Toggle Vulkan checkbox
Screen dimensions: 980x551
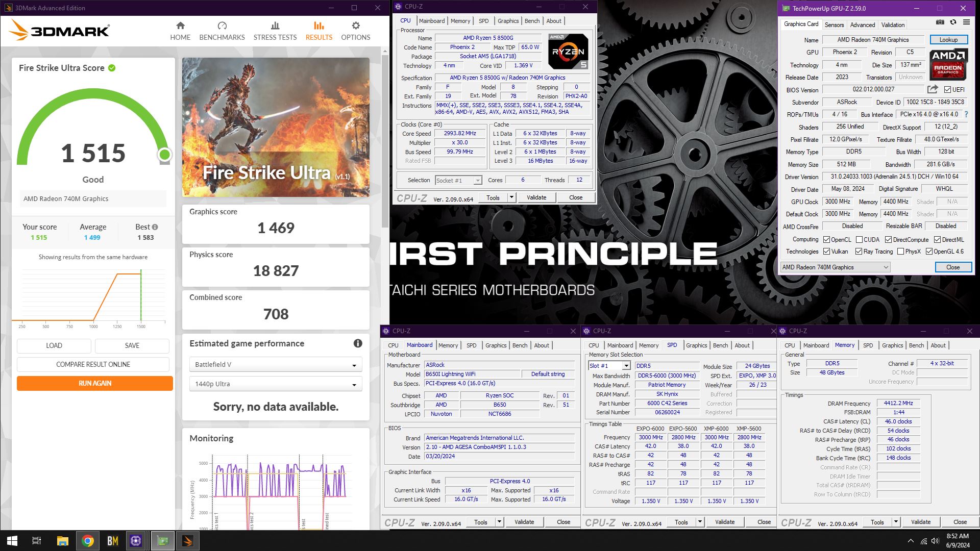tap(826, 252)
